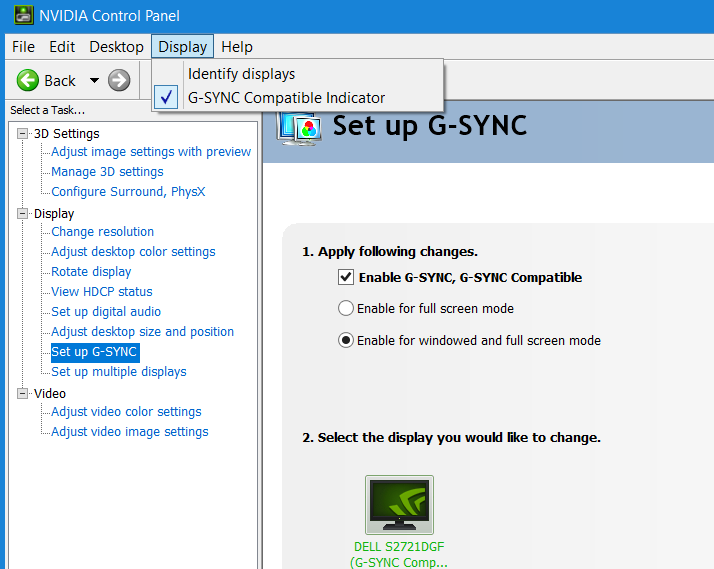Image resolution: width=714 pixels, height=569 pixels.
Task: Click the 3D Settings category label
Action: [x=66, y=133]
